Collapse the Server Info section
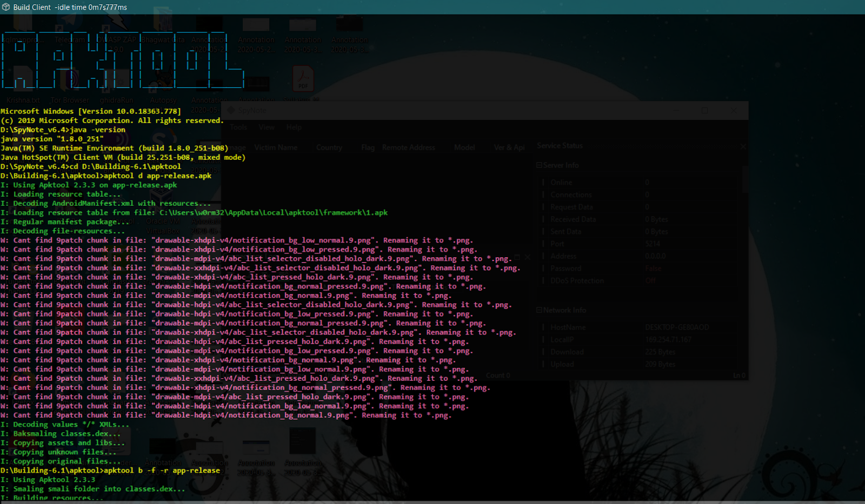This screenshot has width=865, height=504. (x=539, y=165)
